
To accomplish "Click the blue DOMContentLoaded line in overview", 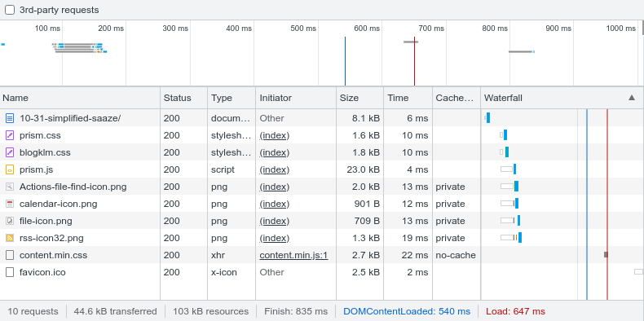I will [x=345, y=61].
